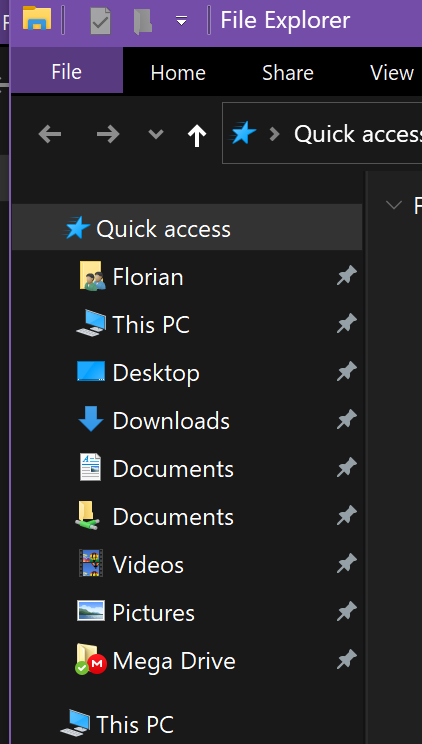Click the pin icon next to Mega Drive
Screen dimensions: 422x744
click(347, 660)
